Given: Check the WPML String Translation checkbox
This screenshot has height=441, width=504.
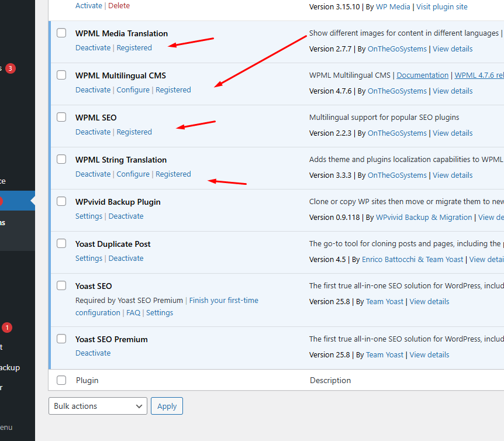Looking at the screenshot, I should [61, 160].
